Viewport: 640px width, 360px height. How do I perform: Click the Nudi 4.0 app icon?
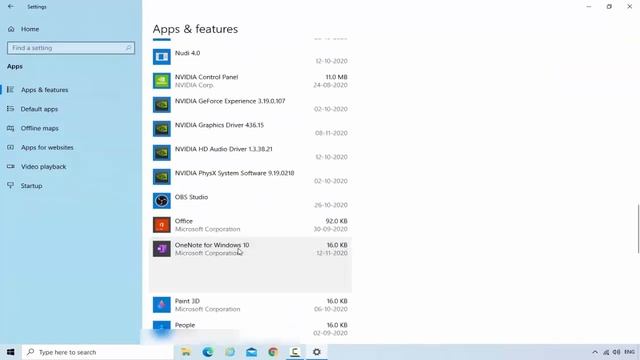coord(162,57)
